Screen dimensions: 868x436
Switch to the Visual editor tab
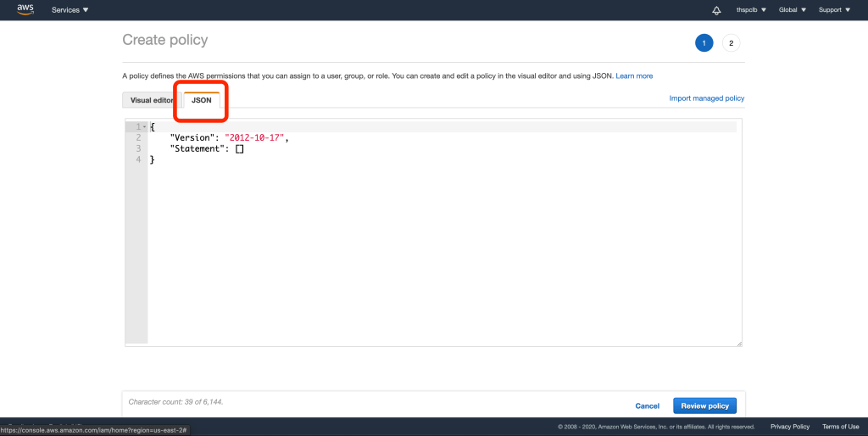[x=151, y=100]
